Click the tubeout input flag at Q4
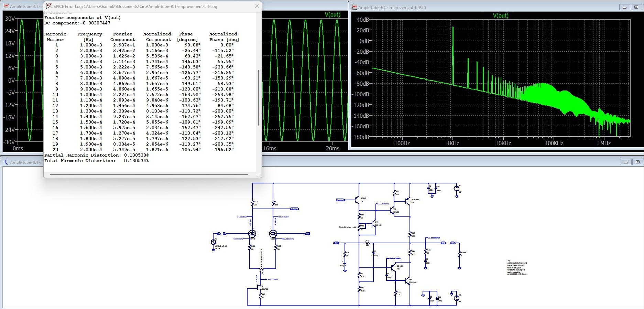The width and height of the screenshot is (644, 309). click(340, 200)
